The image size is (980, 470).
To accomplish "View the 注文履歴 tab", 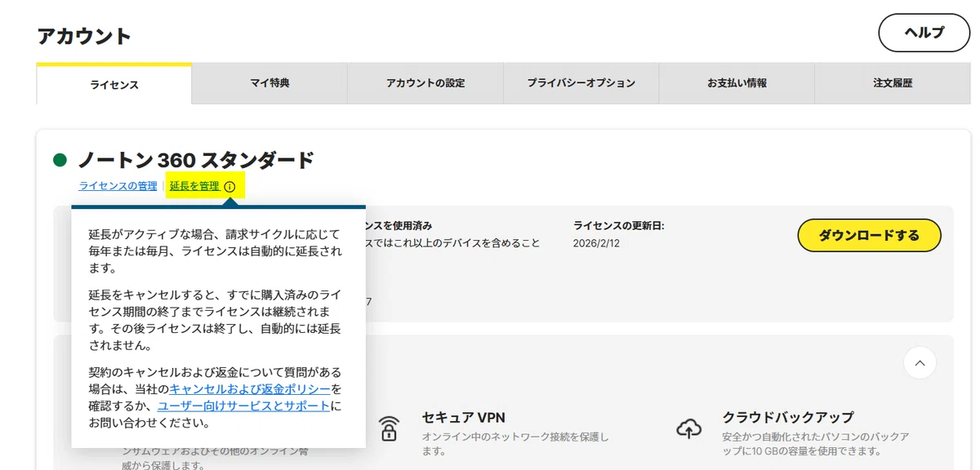I will tap(893, 83).
